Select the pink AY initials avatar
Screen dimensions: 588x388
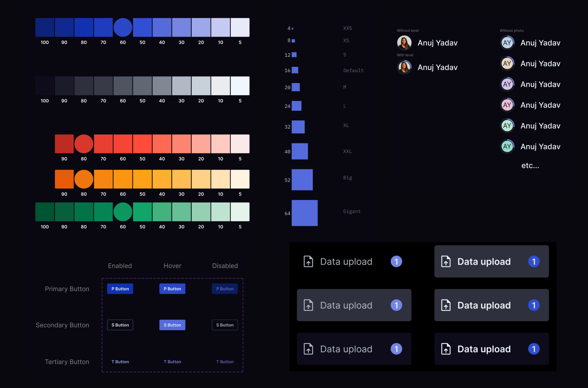pos(507,105)
